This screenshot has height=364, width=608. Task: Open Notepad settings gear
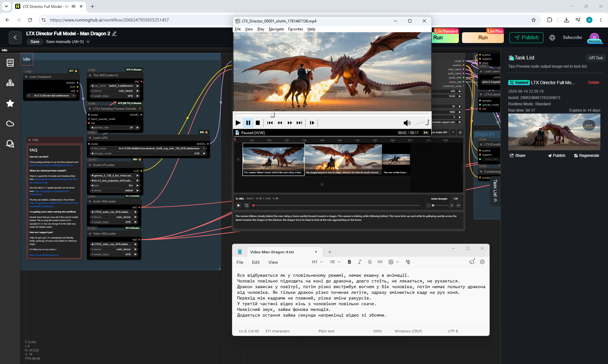click(482, 262)
